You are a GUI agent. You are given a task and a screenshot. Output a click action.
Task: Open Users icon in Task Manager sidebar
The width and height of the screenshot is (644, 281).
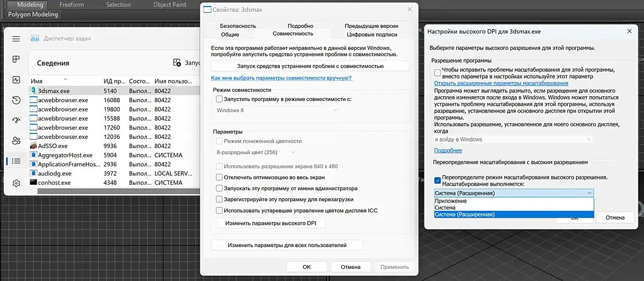coord(16,140)
